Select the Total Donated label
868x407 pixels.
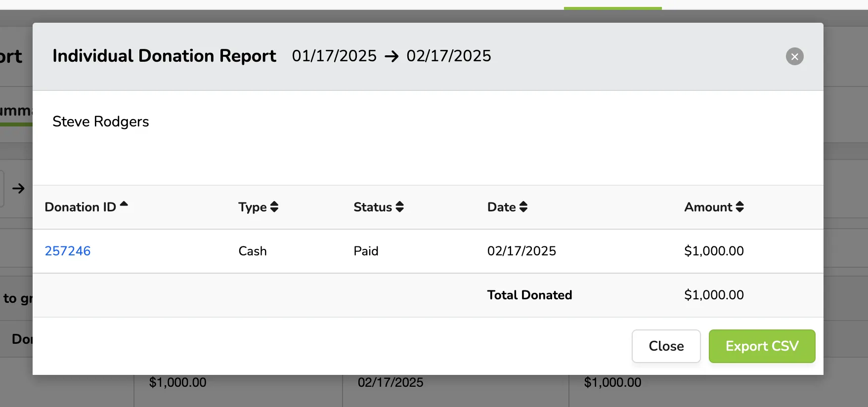point(529,295)
